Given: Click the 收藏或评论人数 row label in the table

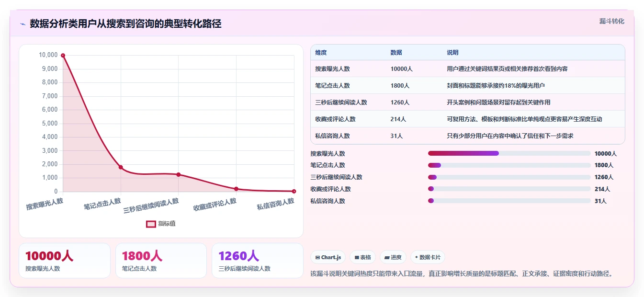Looking at the screenshot, I should (x=335, y=119).
